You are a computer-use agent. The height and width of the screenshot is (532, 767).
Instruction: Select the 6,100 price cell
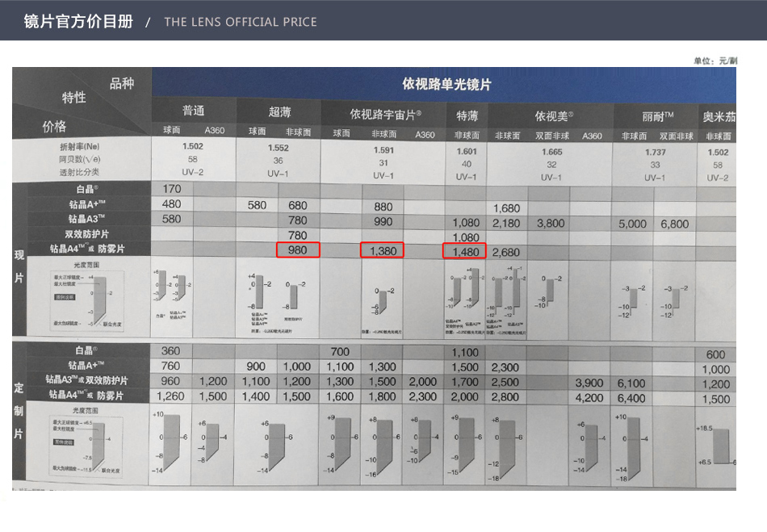(x=631, y=383)
